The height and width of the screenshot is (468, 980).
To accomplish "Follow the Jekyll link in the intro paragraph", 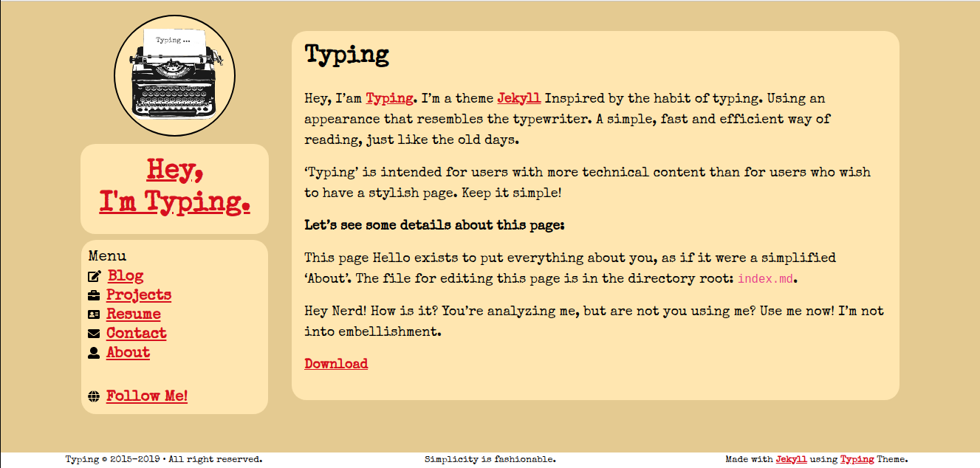I will point(519,98).
